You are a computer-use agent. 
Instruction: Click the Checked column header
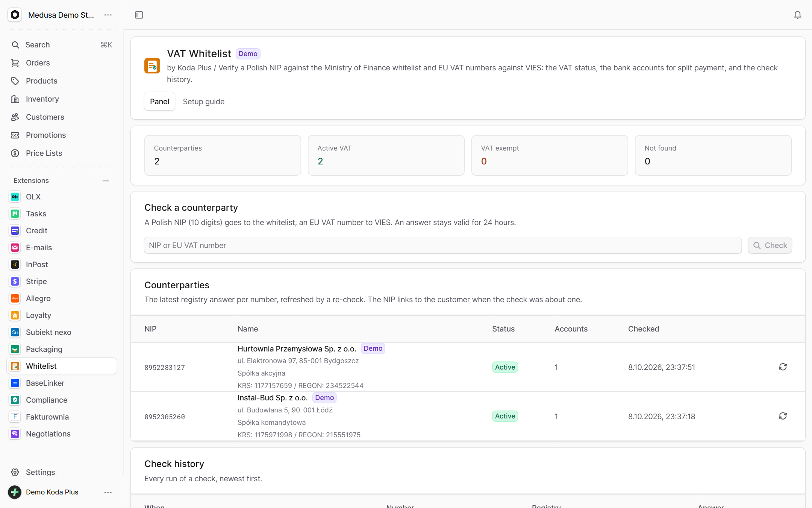coord(644,329)
